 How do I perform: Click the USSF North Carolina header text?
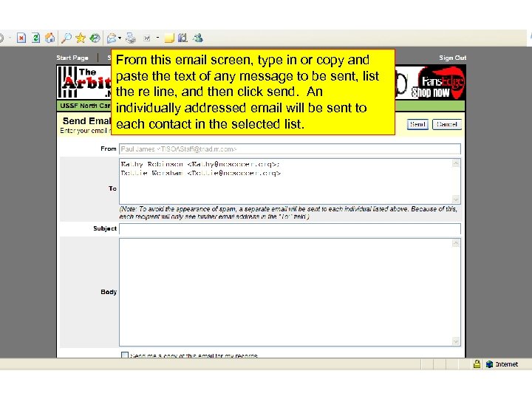(x=86, y=106)
